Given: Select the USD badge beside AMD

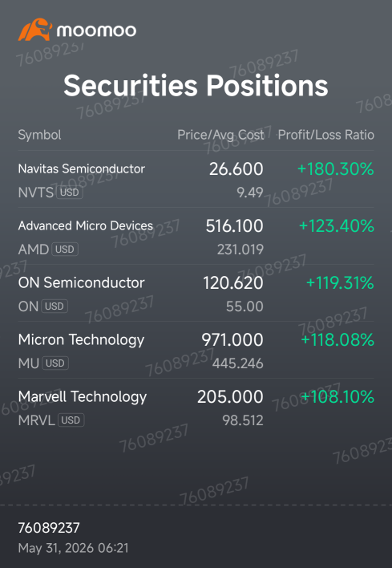Looking at the screenshot, I should [65, 250].
